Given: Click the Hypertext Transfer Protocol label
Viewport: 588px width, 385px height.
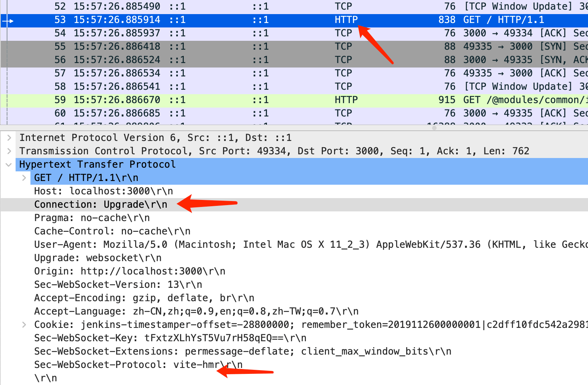Looking at the screenshot, I should pyautogui.click(x=97, y=164).
